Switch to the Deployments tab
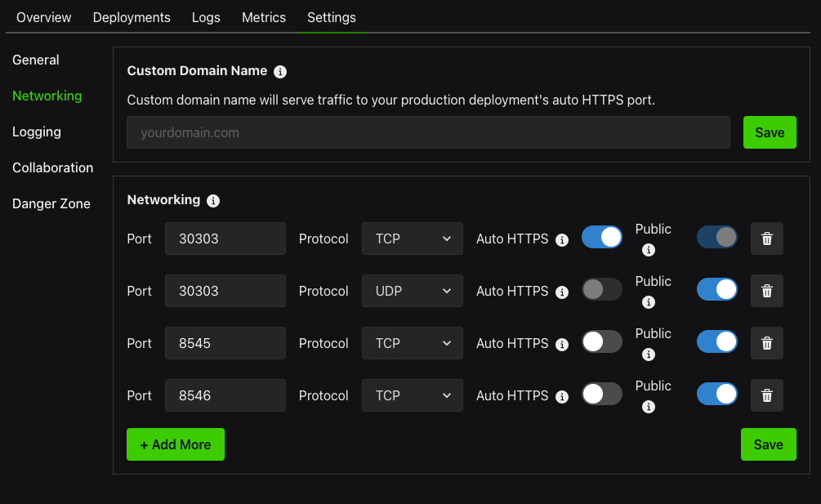821x504 pixels. (132, 17)
